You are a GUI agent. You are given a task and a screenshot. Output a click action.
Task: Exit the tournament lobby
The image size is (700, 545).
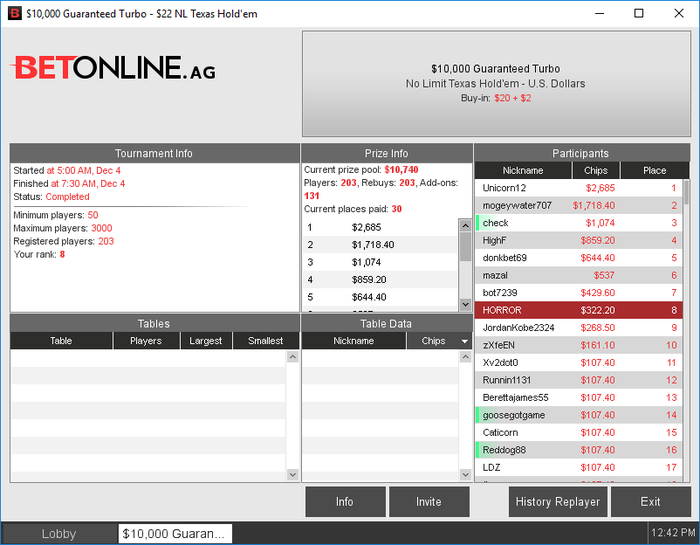pyautogui.click(x=650, y=502)
